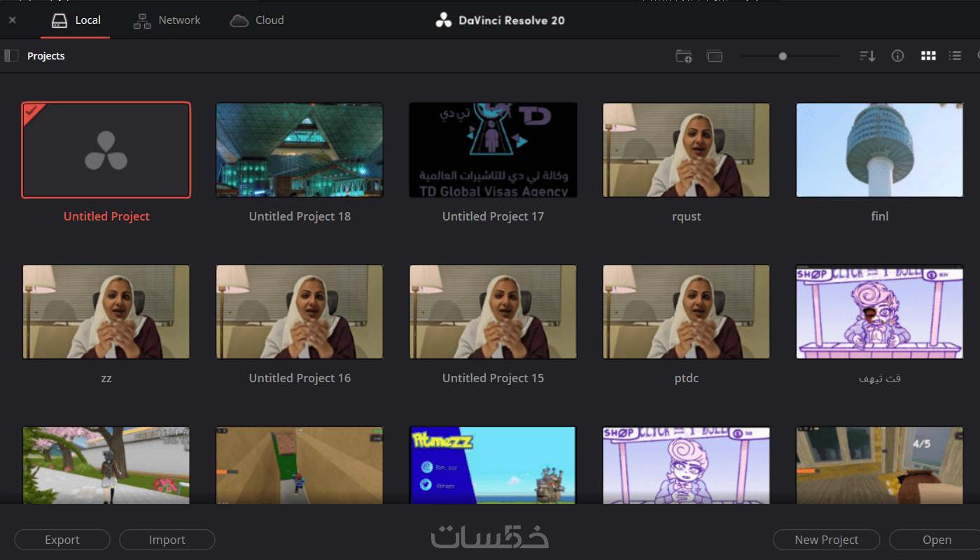This screenshot has width=980, height=560.
Task: Click the "Untitled Project 15" name label
Action: pyautogui.click(x=493, y=378)
